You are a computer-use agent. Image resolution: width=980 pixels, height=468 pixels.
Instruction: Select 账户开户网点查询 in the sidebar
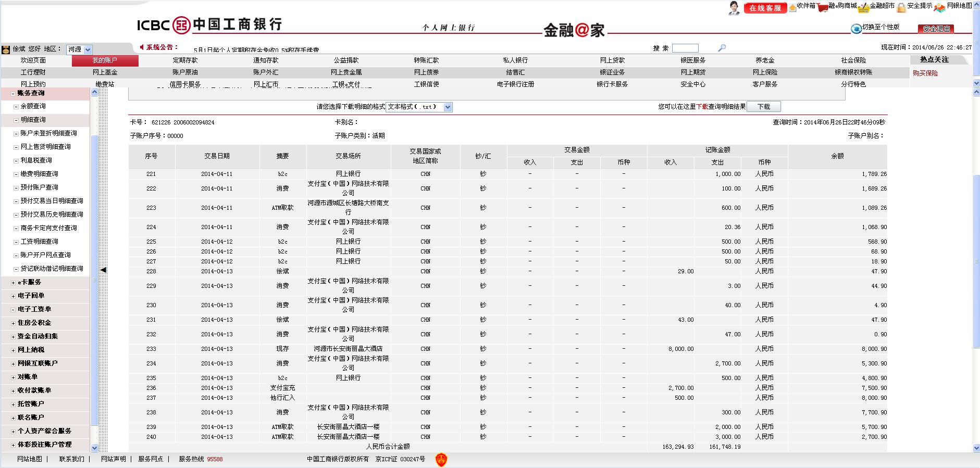pyautogui.click(x=46, y=255)
